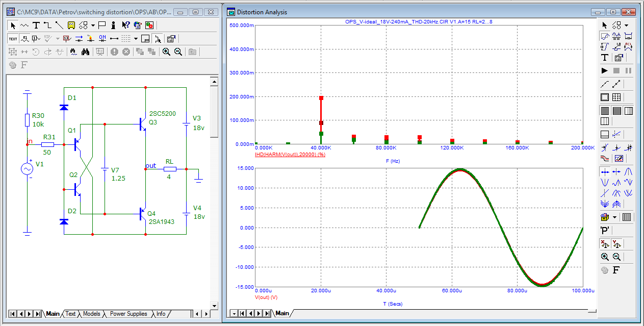Toggle pin connections display
The height and width of the screenshot is (326, 644).
click(x=114, y=38)
